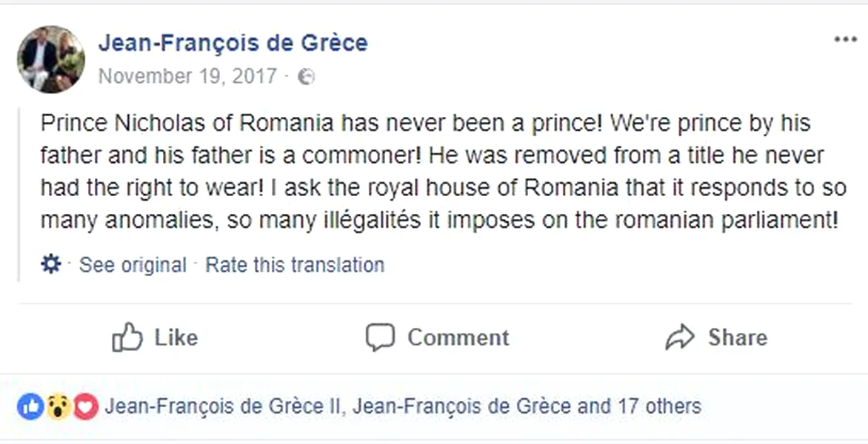The image size is (868, 444).
Task: Click Rate this translation
Action: pyautogui.click(x=295, y=265)
